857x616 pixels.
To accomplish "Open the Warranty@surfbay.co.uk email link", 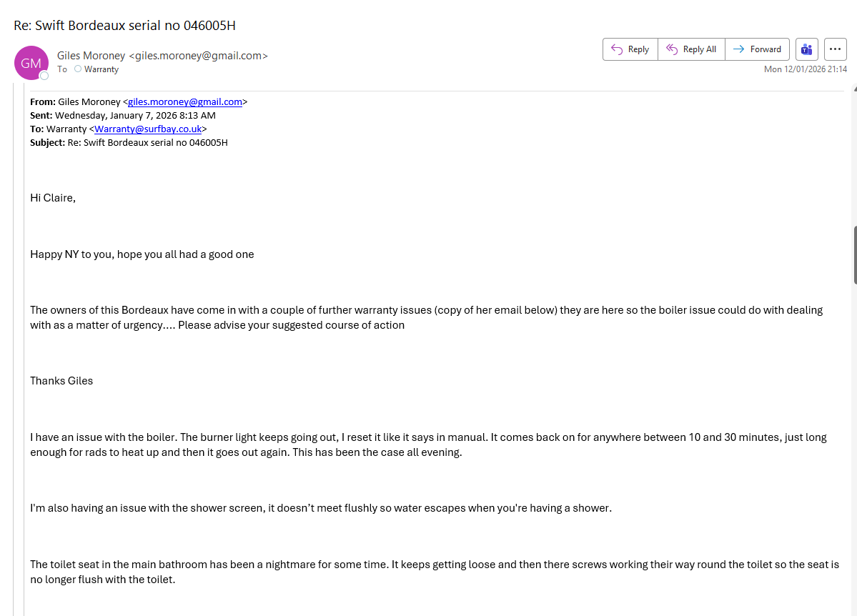I will (148, 129).
